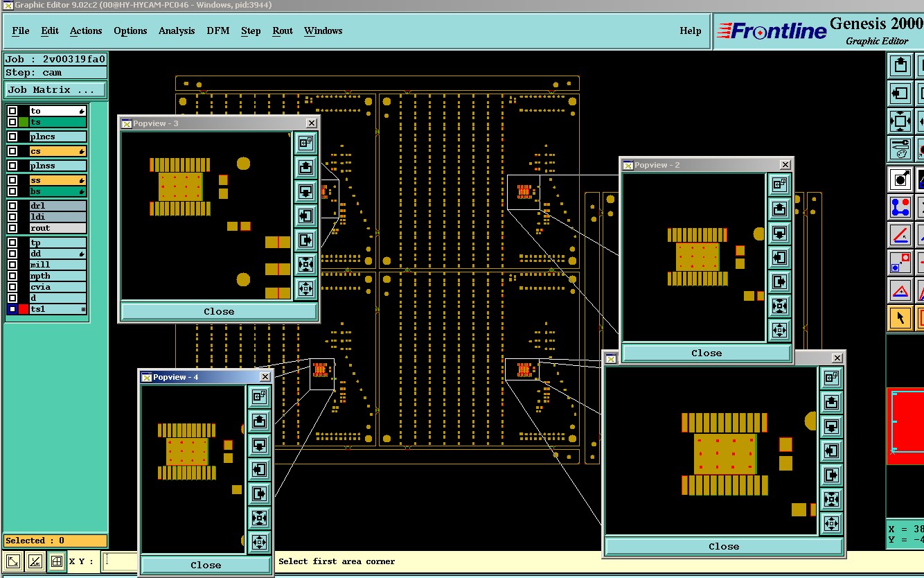Open the Analysis menu

coord(177,30)
